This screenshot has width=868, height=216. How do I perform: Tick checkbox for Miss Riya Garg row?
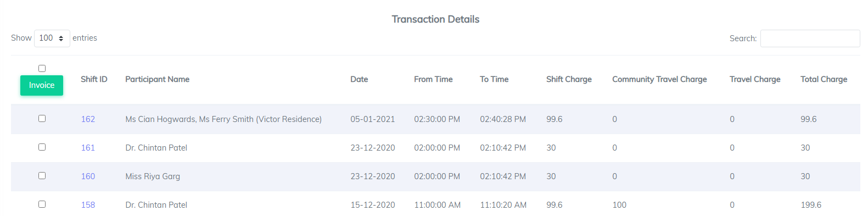coord(42,175)
